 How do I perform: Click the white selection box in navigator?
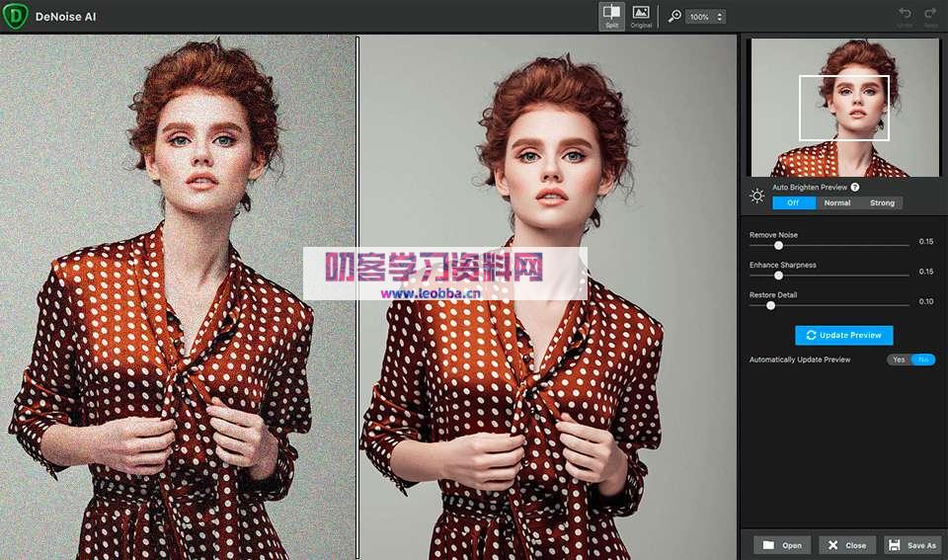point(844,108)
